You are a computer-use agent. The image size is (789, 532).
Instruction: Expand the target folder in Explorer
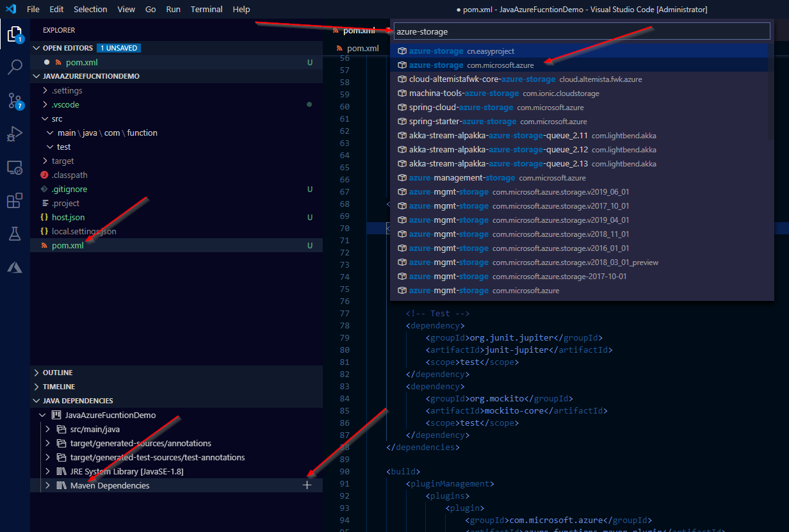(x=63, y=161)
